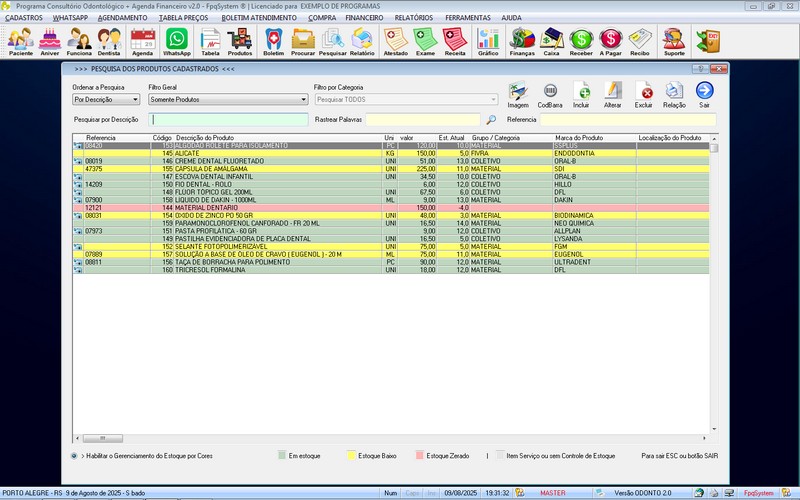Open the Agenda calendar icon

[143, 40]
